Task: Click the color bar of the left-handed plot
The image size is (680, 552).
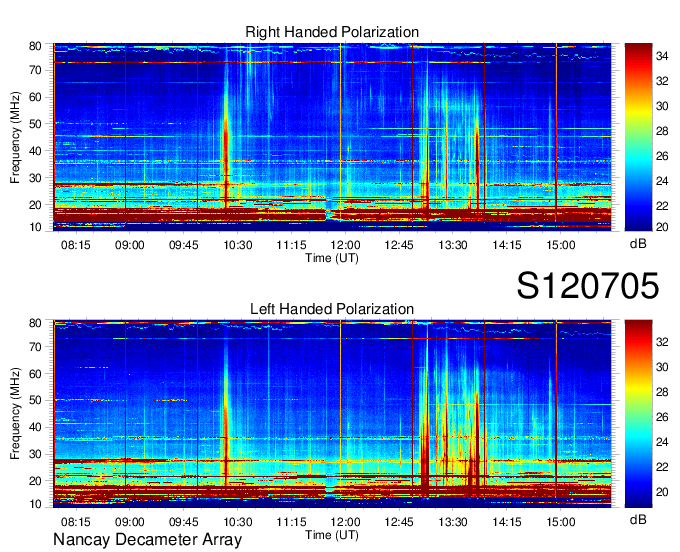Action: (x=638, y=414)
